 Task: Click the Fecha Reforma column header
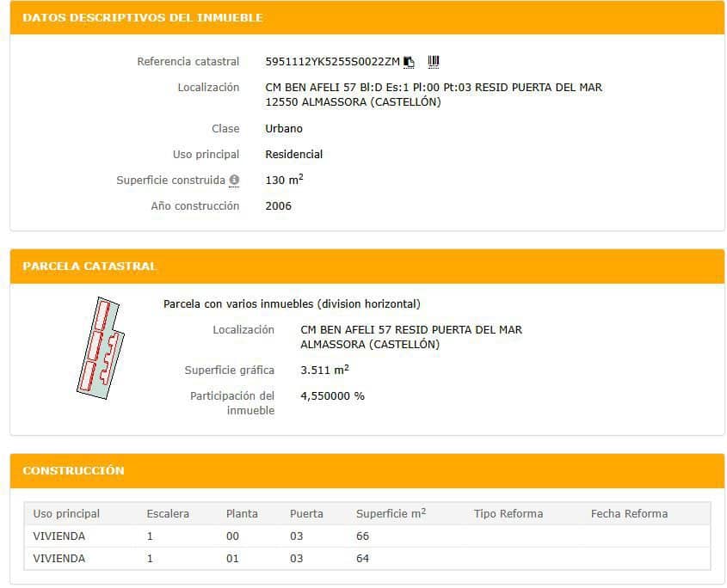tap(629, 514)
